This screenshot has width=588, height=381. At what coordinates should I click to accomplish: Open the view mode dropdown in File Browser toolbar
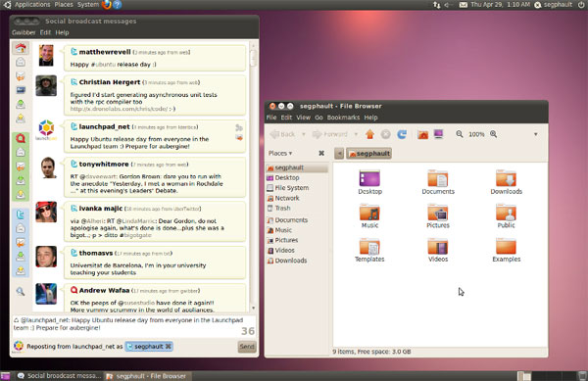coord(535,134)
